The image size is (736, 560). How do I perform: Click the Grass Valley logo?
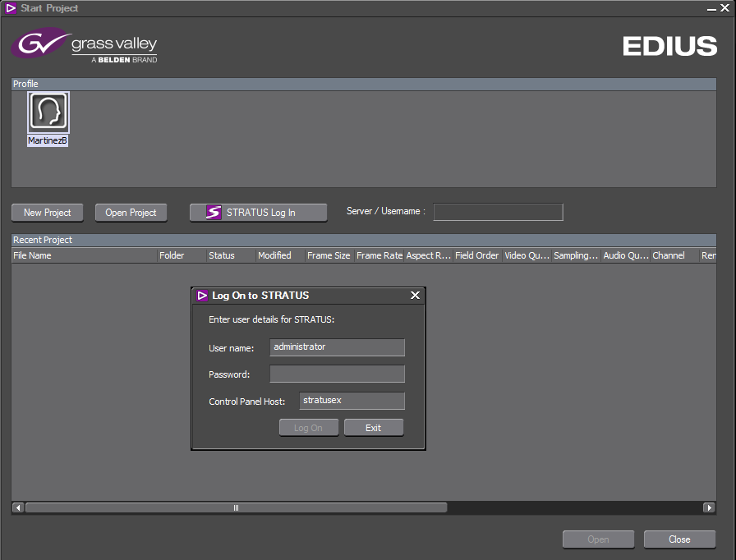[85, 45]
